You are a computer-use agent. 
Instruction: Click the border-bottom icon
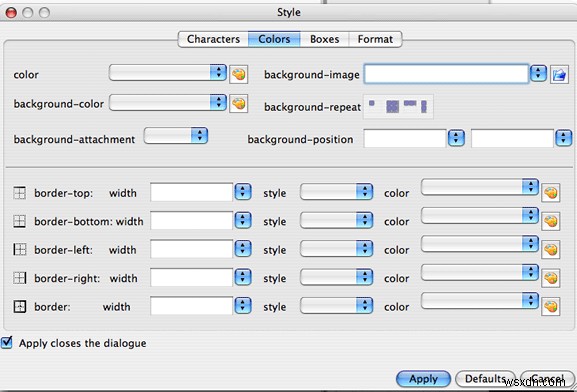click(x=20, y=221)
